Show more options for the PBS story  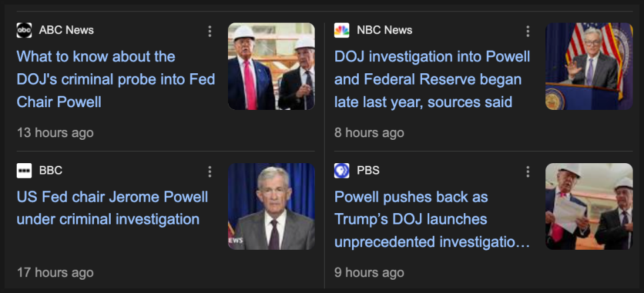[x=527, y=172]
